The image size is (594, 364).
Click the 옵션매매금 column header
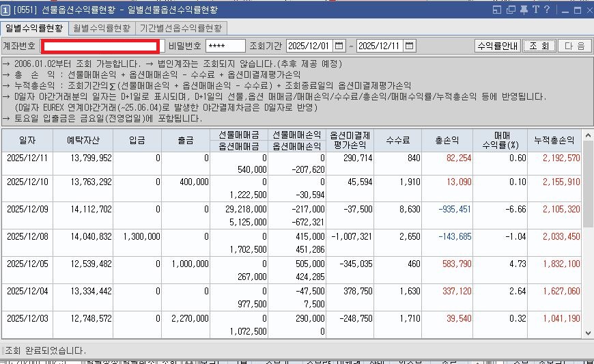pyautogui.click(x=239, y=146)
